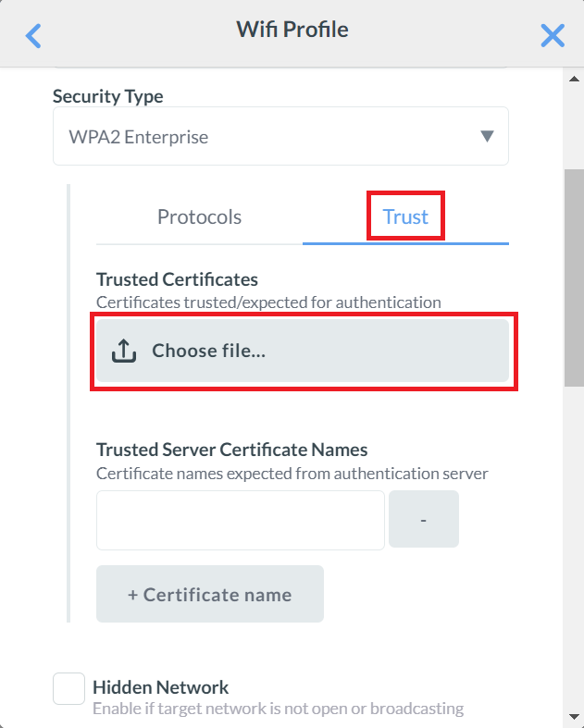Click the vertical scrollbar thumb

coord(574,278)
